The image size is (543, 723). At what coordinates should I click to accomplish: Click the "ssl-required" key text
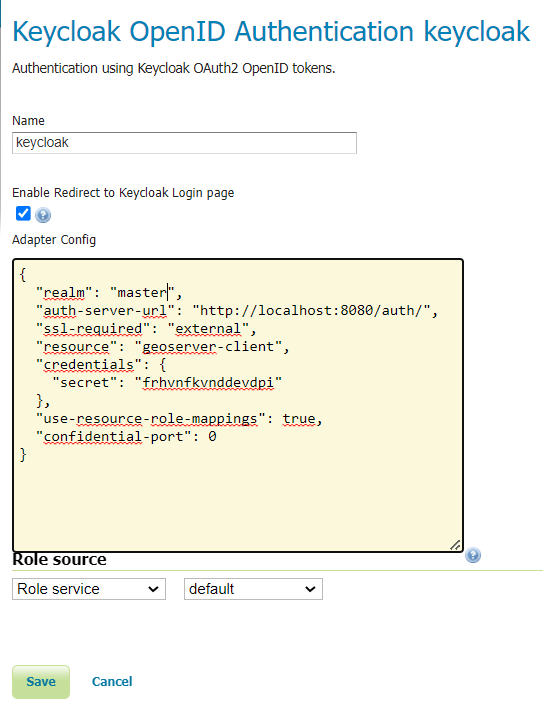pyautogui.click(x=93, y=329)
